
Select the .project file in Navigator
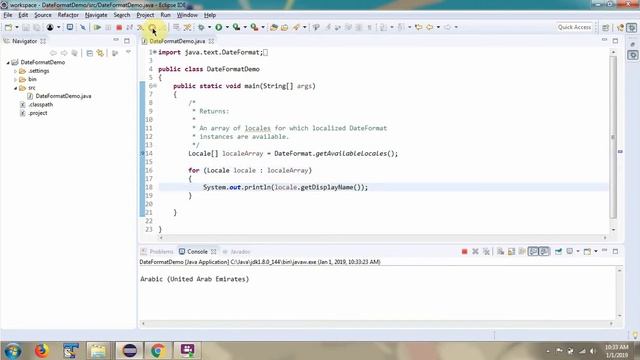(x=38, y=113)
